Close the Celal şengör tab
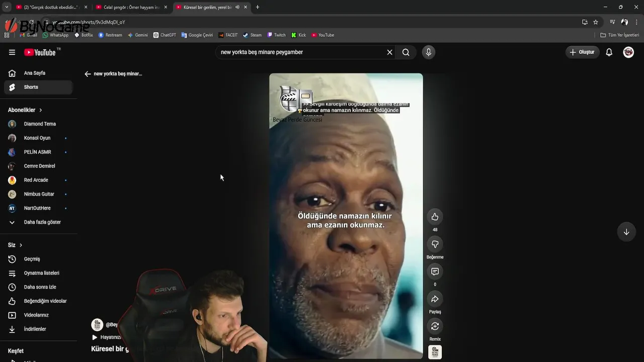This screenshot has height=362, width=644. [x=166, y=7]
